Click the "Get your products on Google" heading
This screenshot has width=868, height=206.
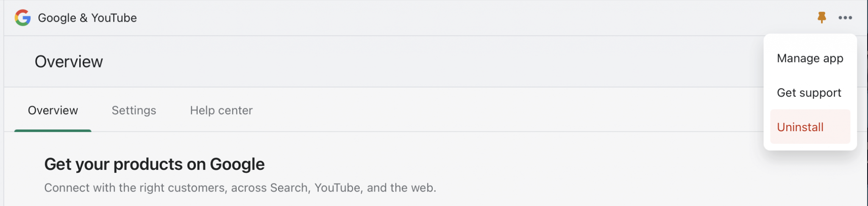tap(154, 164)
